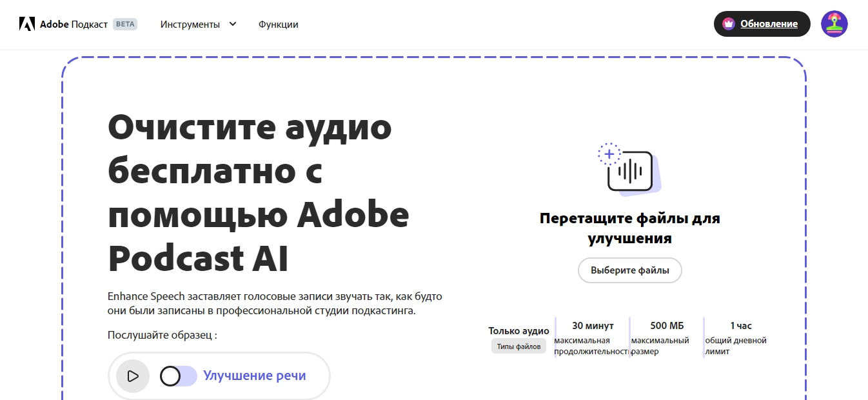Click the 'Перетащите файлы для улучшения' heading
The height and width of the screenshot is (400, 868).
click(629, 228)
